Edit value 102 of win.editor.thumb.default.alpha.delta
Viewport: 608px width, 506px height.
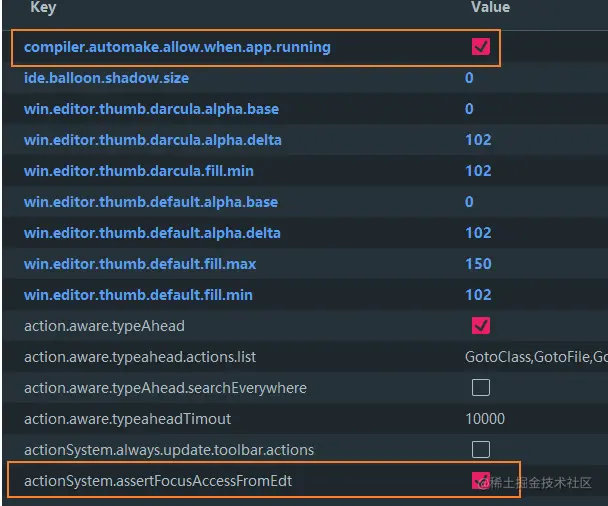point(478,233)
